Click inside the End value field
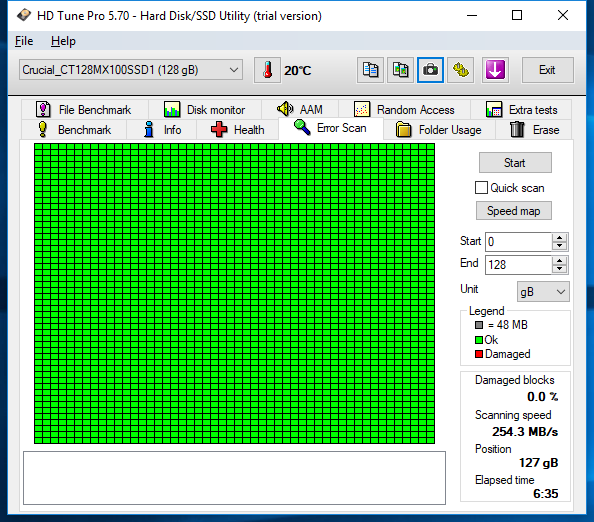Image resolution: width=594 pixels, height=522 pixels. (x=518, y=264)
